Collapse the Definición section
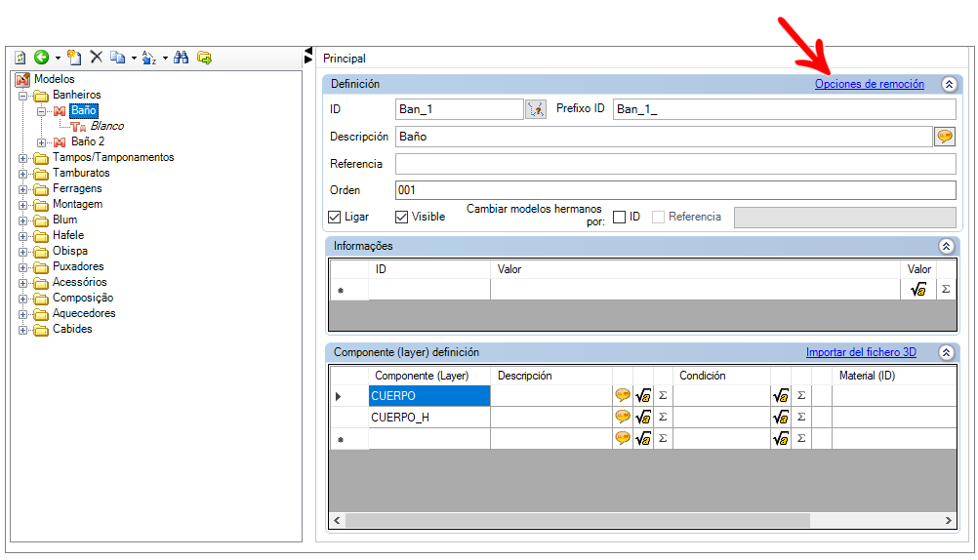Viewport: 978px width, 560px height. (x=949, y=84)
